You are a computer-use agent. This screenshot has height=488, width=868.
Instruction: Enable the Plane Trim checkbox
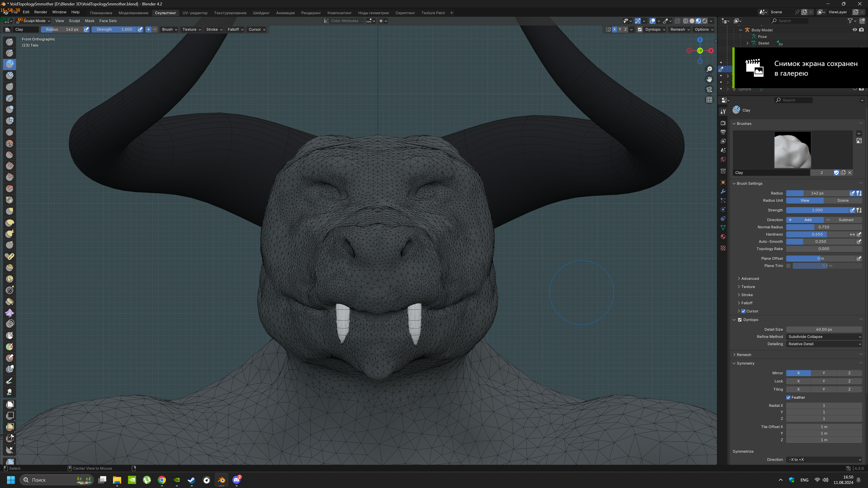click(x=788, y=266)
